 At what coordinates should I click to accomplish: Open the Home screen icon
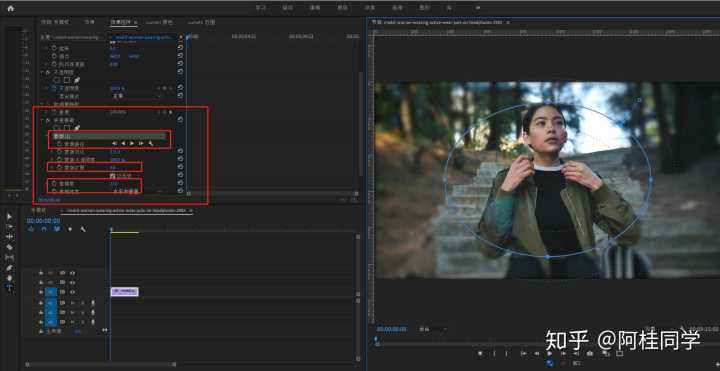(x=11, y=8)
